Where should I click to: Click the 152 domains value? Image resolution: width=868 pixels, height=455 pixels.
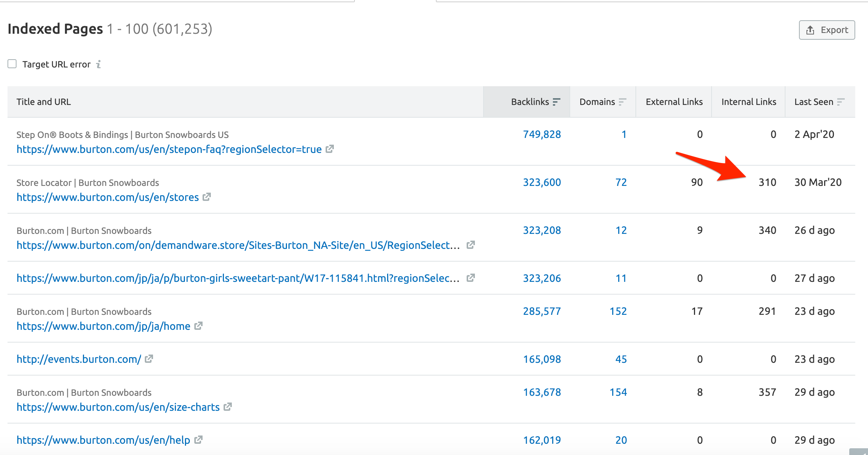pyautogui.click(x=618, y=311)
